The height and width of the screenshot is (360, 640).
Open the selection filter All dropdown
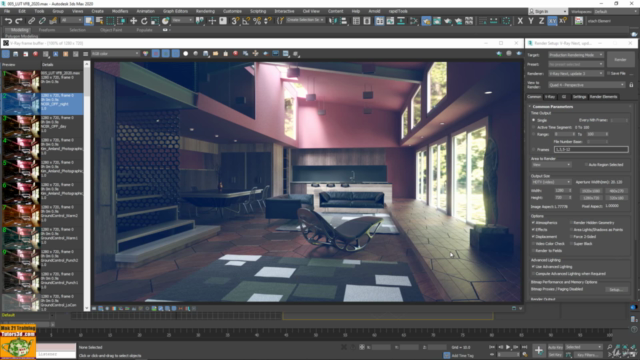(x=71, y=20)
